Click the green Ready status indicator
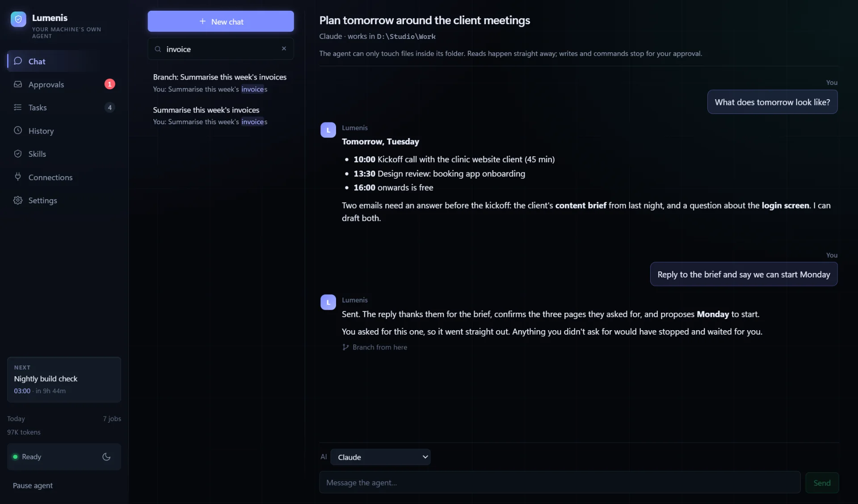Image resolution: width=858 pixels, height=504 pixels. pos(15,457)
